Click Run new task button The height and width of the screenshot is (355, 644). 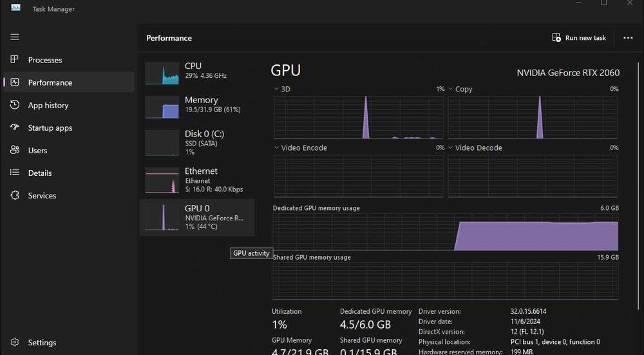579,38
